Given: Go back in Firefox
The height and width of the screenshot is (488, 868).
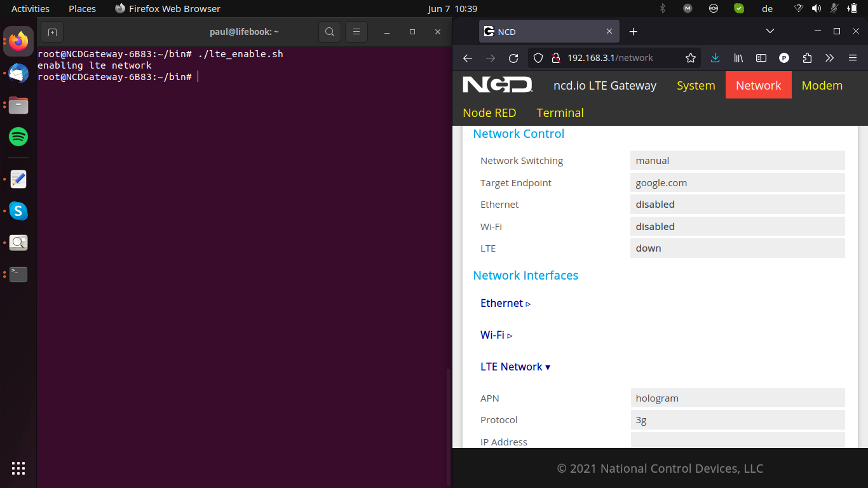Looking at the screenshot, I should click(468, 58).
